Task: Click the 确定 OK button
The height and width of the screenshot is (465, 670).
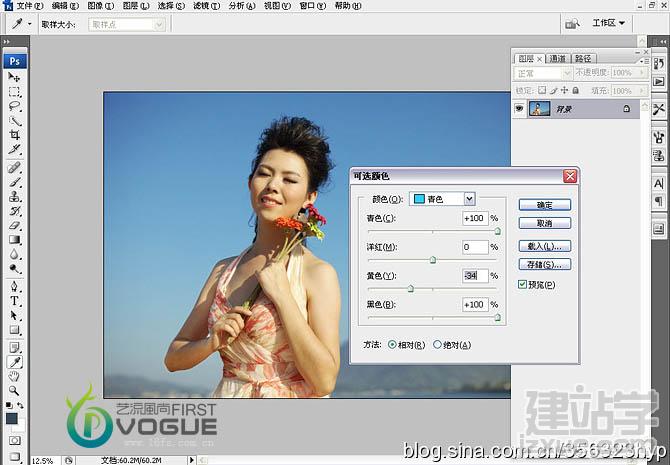Action: 544,205
